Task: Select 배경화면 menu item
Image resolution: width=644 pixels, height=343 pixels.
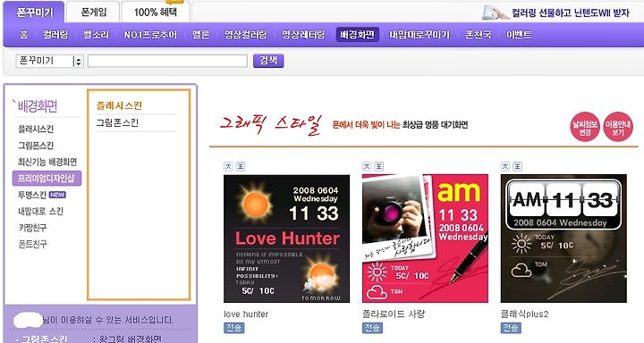Action: pyautogui.click(x=357, y=35)
